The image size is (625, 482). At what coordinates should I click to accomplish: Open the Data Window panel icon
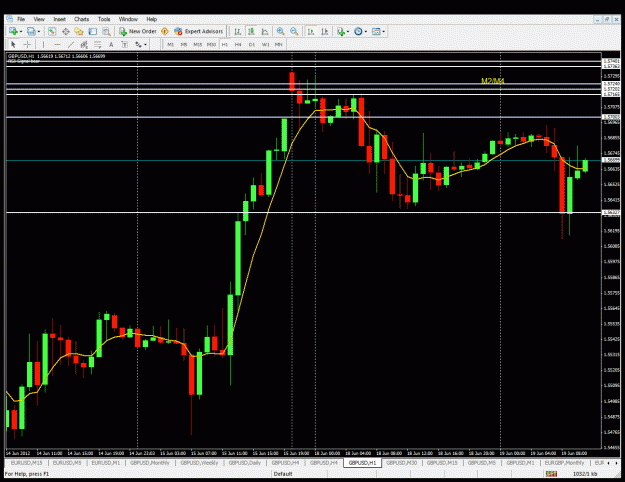click(x=66, y=31)
